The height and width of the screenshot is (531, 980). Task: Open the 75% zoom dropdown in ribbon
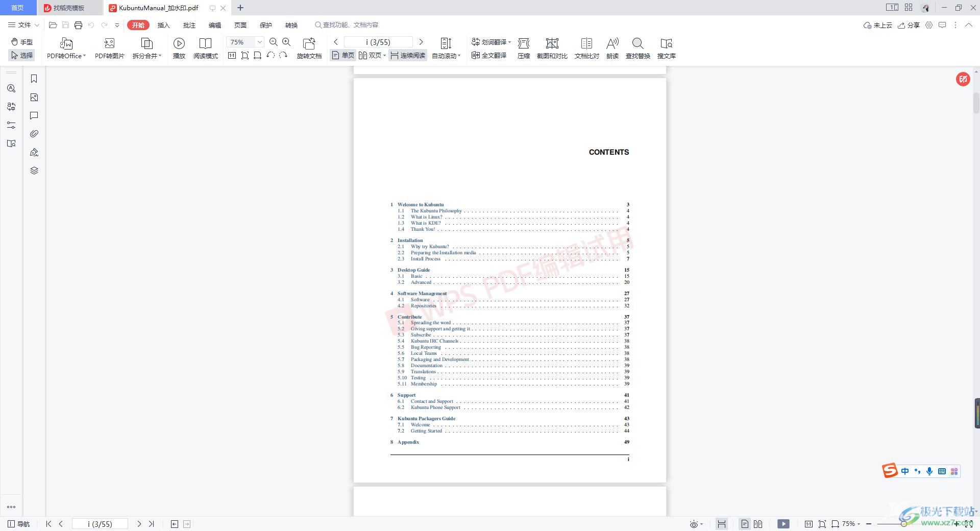260,42
